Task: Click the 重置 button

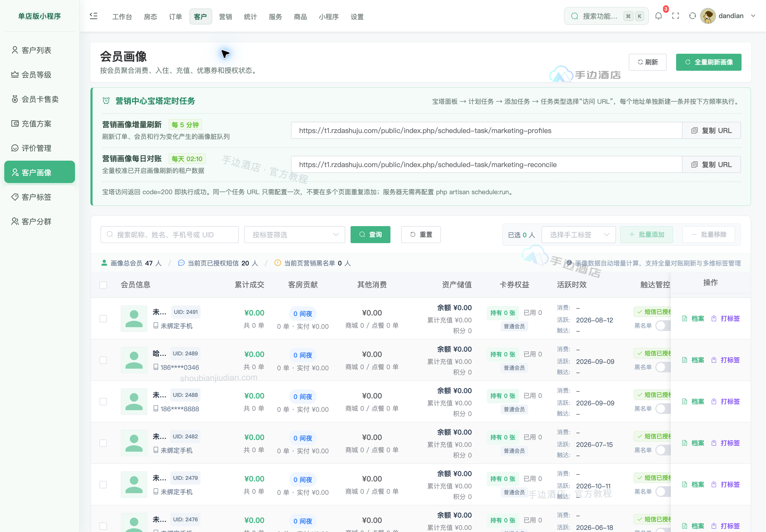Action: tap(421, 235)
